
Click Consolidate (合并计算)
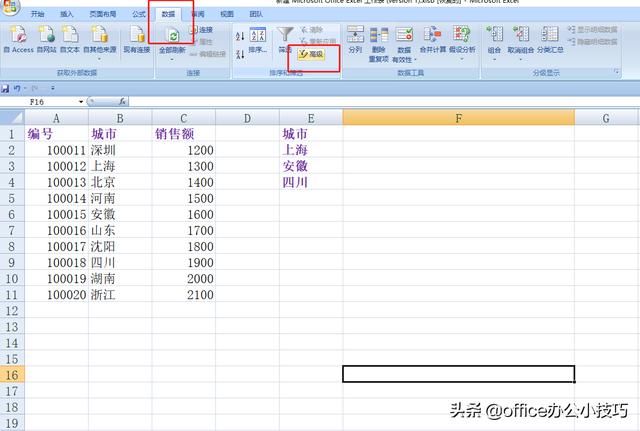click(x=433, y=39)
